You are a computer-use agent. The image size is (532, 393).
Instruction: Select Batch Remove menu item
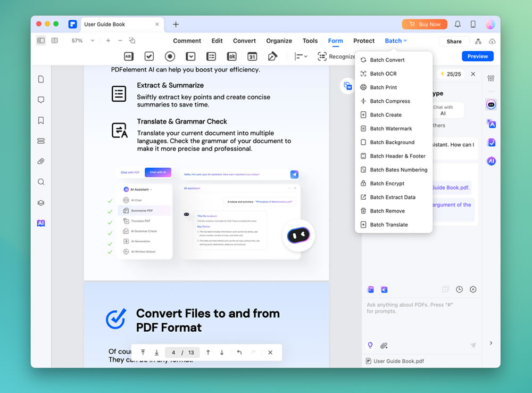[x=394, y=211]
